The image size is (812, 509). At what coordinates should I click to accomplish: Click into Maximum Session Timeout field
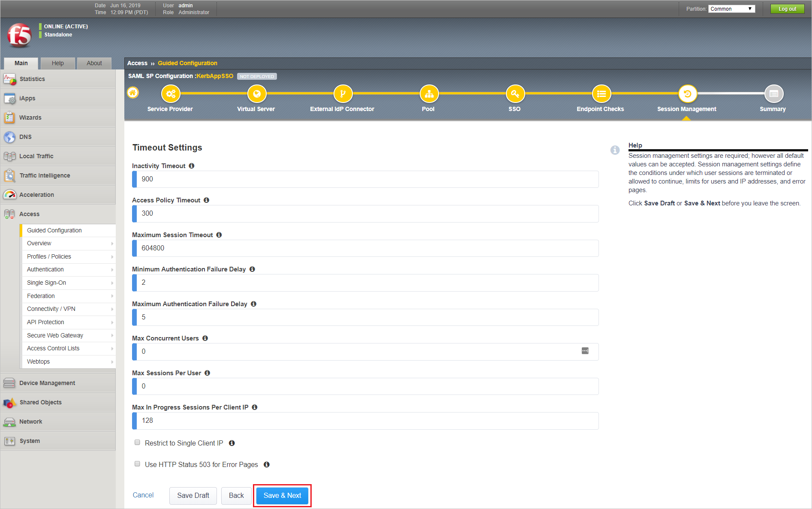click(365, 248)
